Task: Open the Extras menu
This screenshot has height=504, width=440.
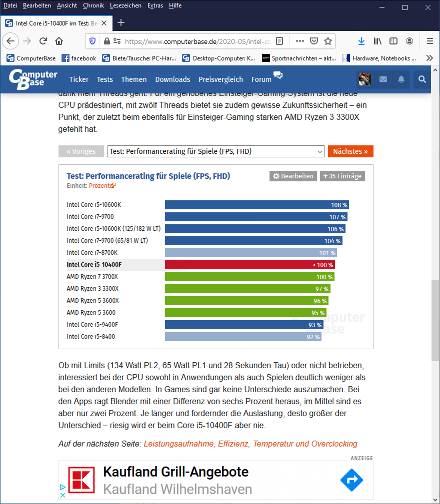Action: pyautogui.click(x=155, y=5)
